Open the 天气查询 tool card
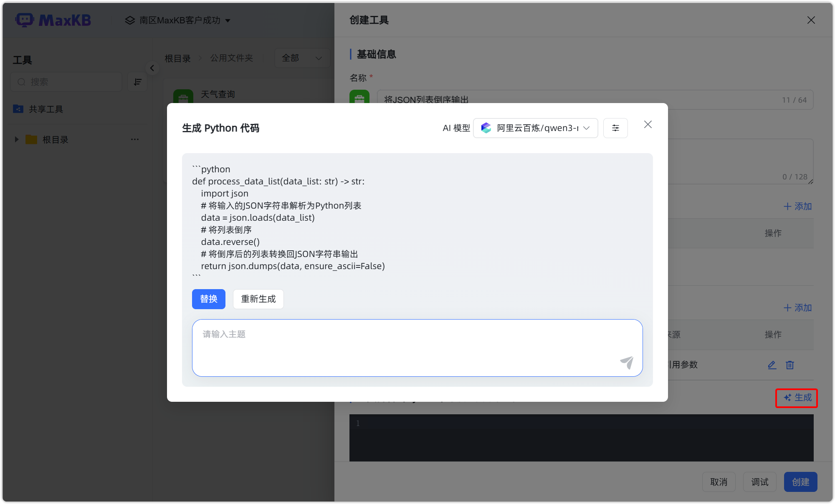Viewport: 835px width, 504px height. (218, 94)
